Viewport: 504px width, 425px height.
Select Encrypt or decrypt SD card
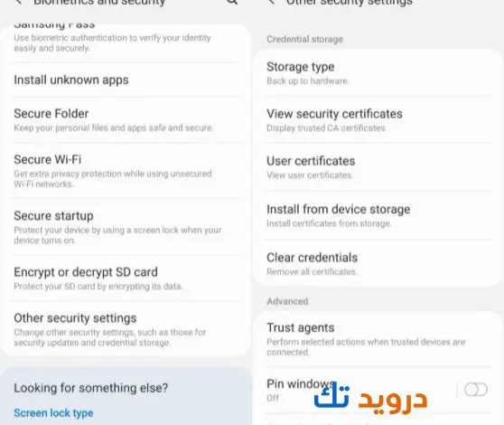click(126, 279)
